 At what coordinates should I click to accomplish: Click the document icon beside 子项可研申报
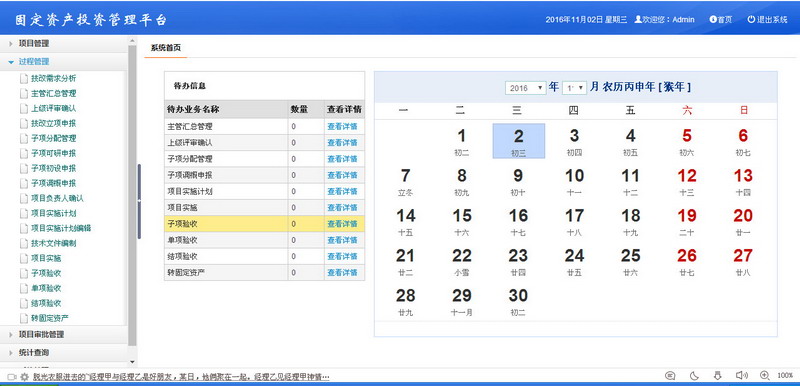[23, 153]
